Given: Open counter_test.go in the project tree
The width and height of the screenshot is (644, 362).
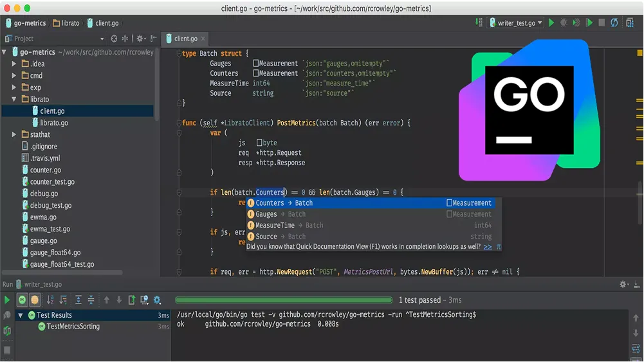Looking at the screenshot, I should click(x=52, y=182).
